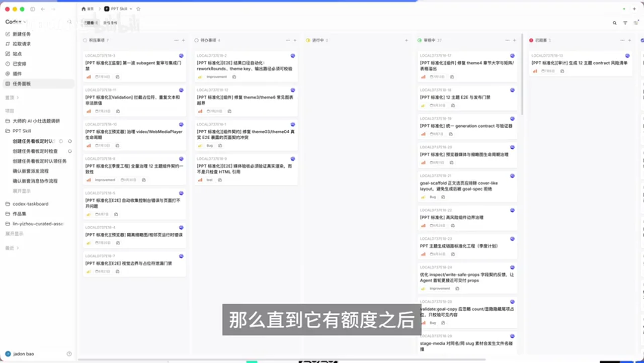The image size is (644, 363).
Task: Add a card to 进行中 column
Action: click(406, 40)
